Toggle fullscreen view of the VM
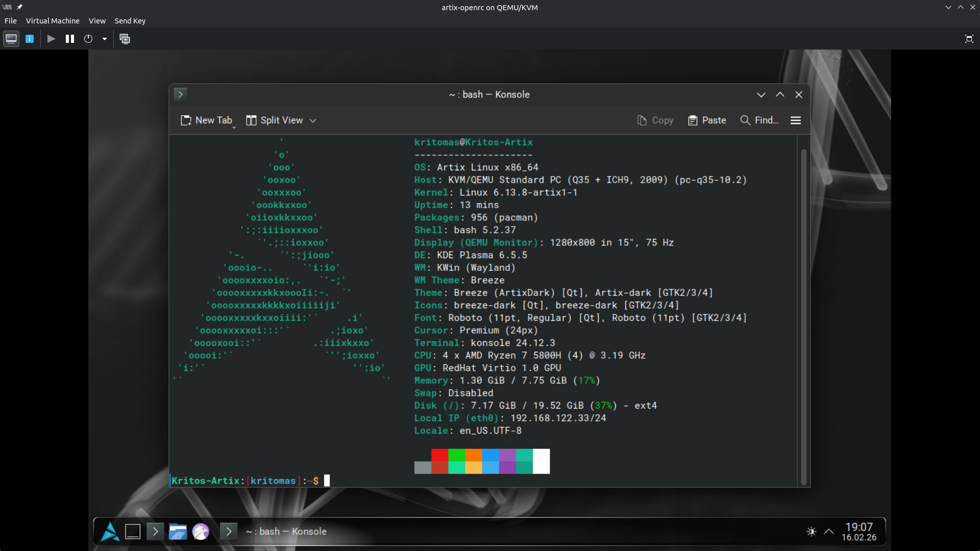Image resolution: width=980 pixels, height=551 pixels. pyautogui.click(x=969, y=39)
